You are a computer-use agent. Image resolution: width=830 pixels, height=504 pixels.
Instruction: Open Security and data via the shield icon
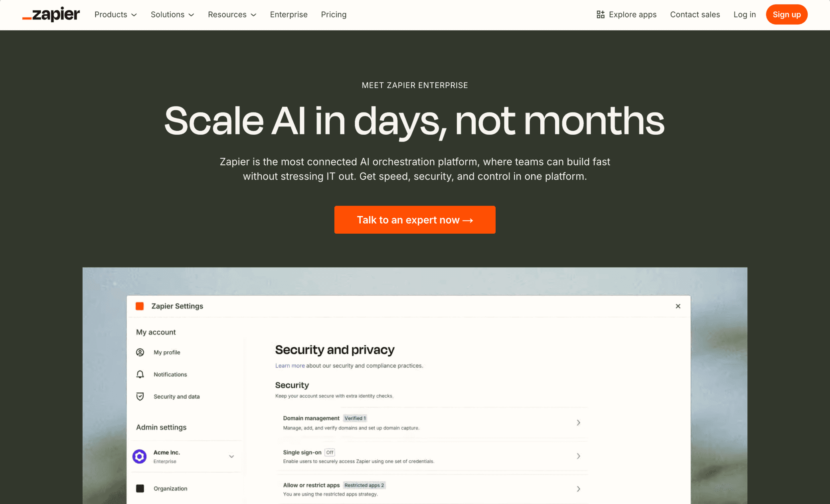140,396
